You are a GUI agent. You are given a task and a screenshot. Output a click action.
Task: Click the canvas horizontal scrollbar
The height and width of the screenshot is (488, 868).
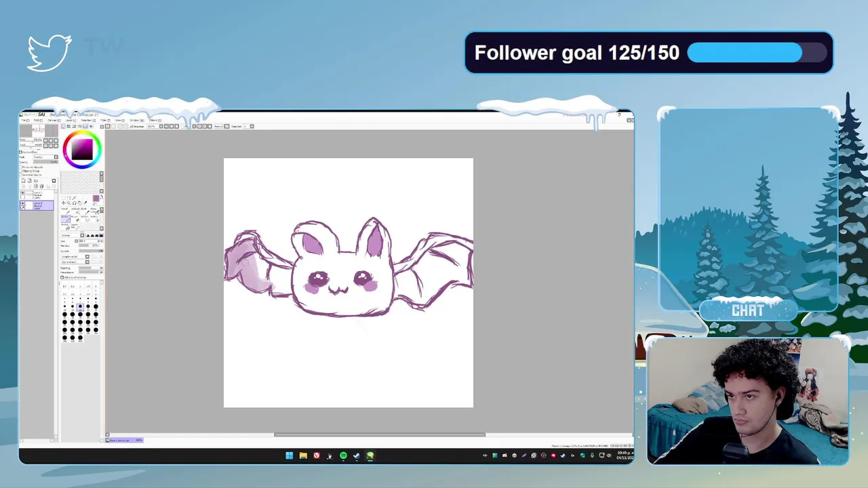click(380, 434)
